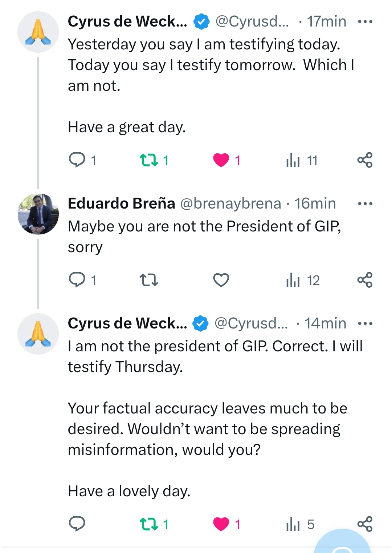Open Eduardo Breña's profile name
Viewport: 392px width, 553px height.
click(x=121, y=203)
